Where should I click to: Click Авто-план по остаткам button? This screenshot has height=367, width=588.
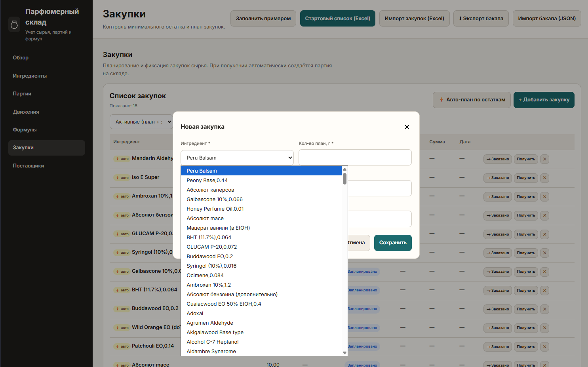[x=471, y=100]
